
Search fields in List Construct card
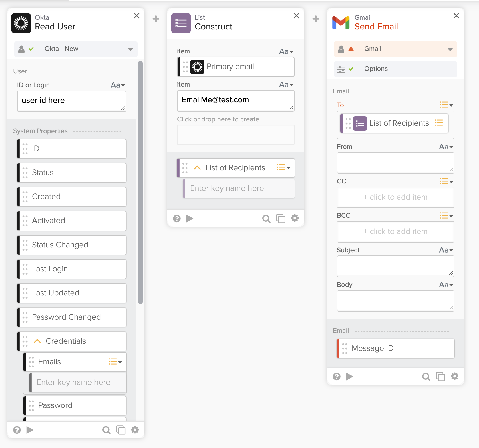point(266,219)
